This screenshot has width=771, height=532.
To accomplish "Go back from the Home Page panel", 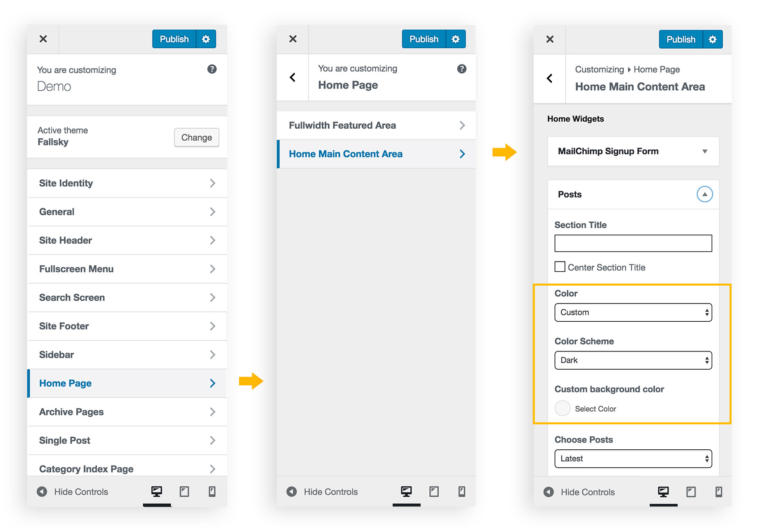I will pyautogui.click(x=292, y=78).
